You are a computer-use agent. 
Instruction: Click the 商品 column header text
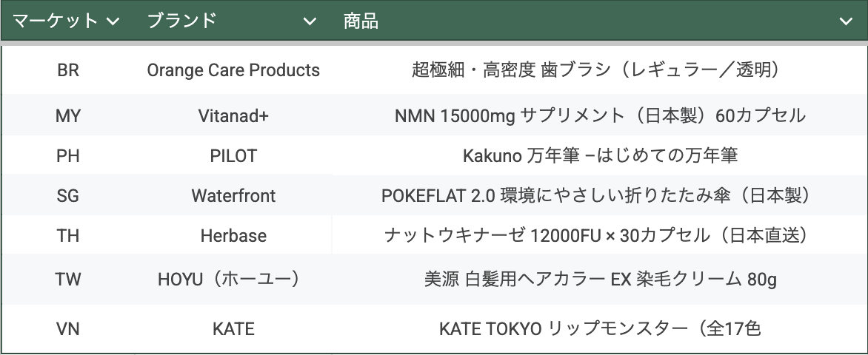[361, 21]
